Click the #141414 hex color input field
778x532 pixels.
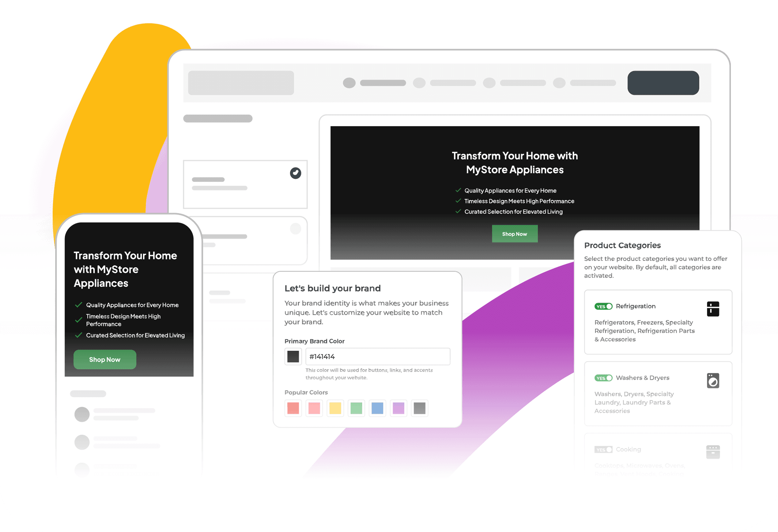[378, 357]
